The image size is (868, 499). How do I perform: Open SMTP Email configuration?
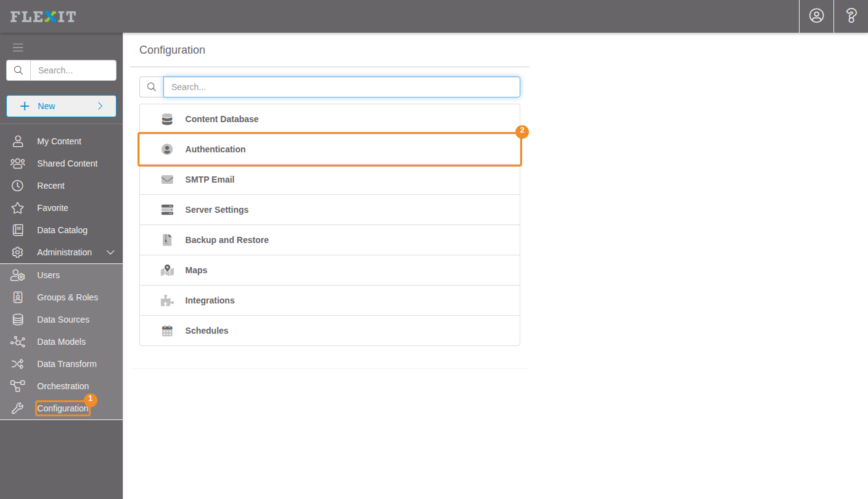[330, 179]
